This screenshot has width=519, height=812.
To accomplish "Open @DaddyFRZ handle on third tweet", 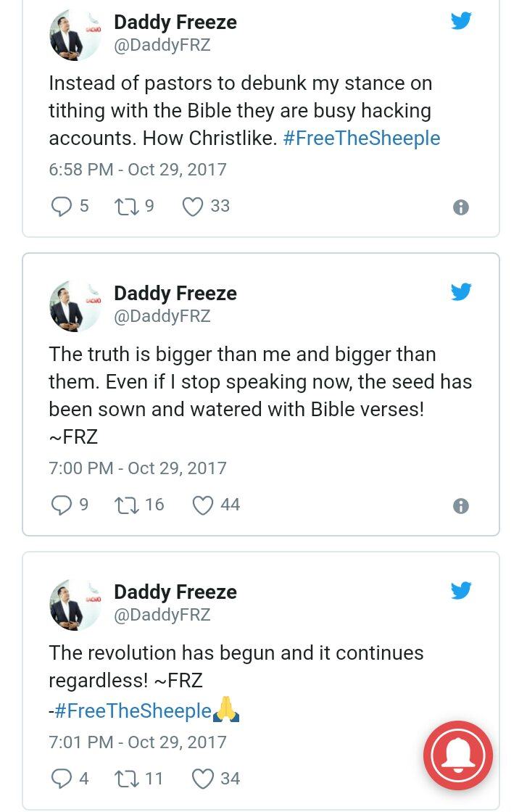I will (x=162, y=615).
